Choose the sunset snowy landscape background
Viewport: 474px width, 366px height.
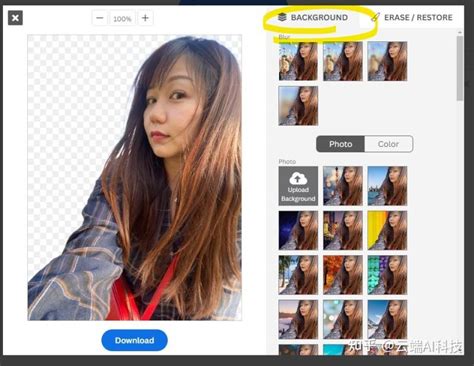point(298,319)
